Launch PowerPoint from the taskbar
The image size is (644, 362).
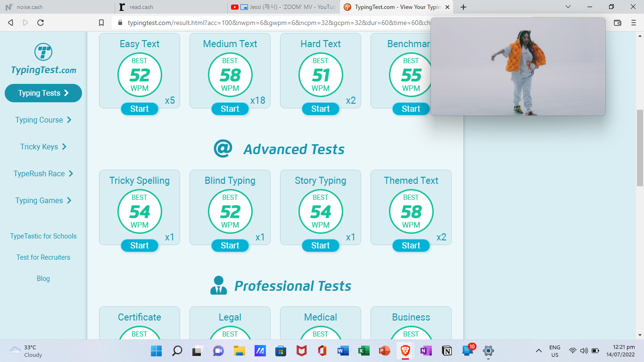tap(384, 351)
